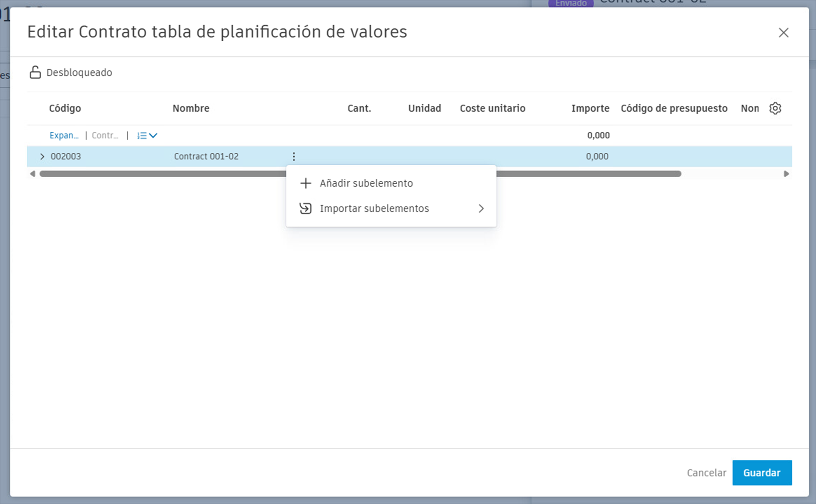Open the Importar subelementos submenu chevron

[x=481, y=208]
